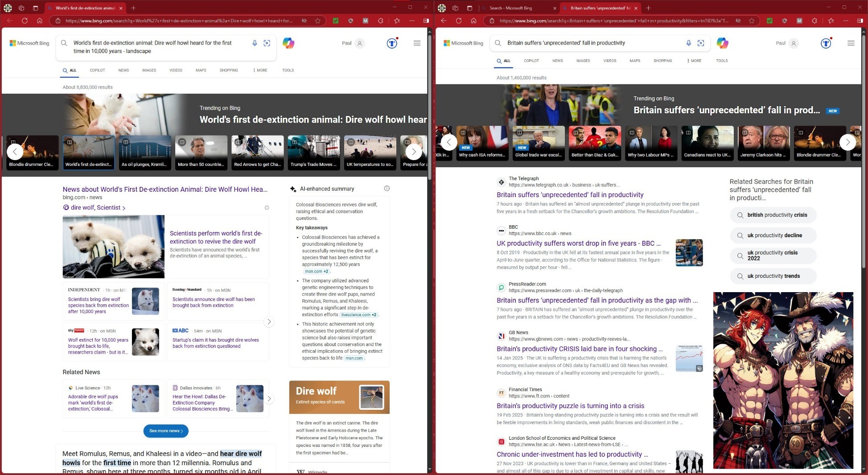868x475 pixels.
Task: Open Extensions puzzle icon in productivity window
Action: point(815,21)
